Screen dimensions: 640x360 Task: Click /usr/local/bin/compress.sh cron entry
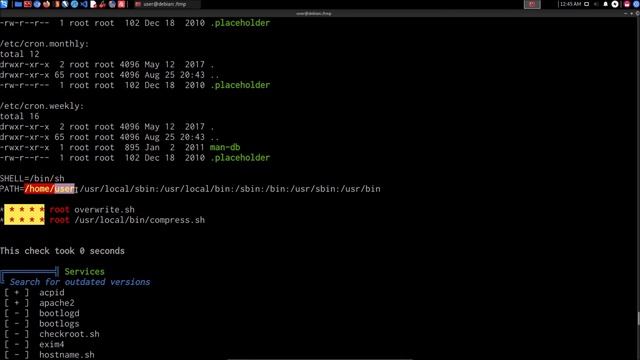coord(140,220)
